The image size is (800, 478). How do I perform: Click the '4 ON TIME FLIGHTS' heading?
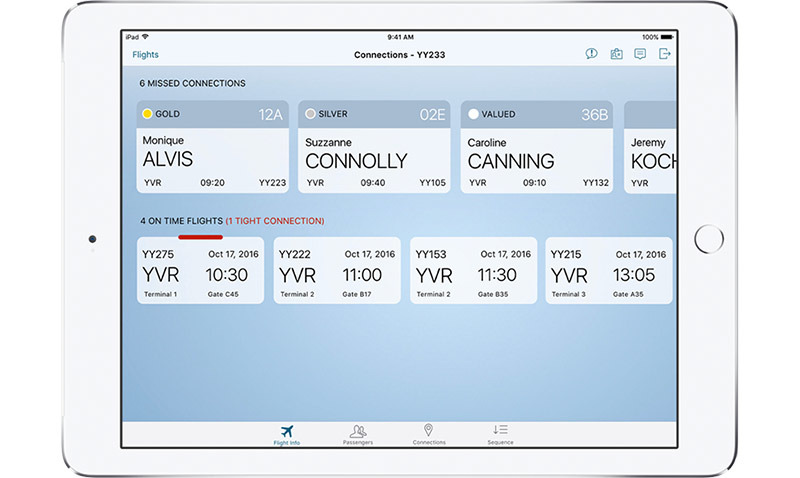point(182,221)
